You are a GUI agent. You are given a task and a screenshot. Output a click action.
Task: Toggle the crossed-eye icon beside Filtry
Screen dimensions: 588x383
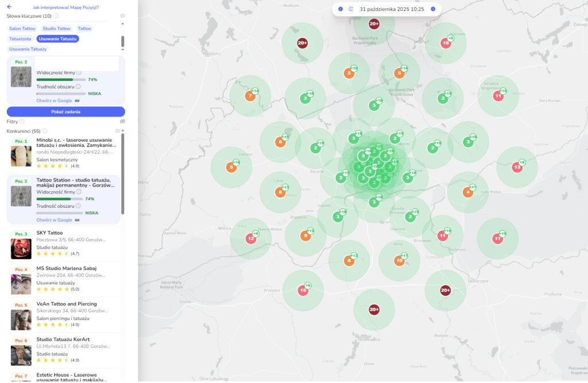coord(123,120)
